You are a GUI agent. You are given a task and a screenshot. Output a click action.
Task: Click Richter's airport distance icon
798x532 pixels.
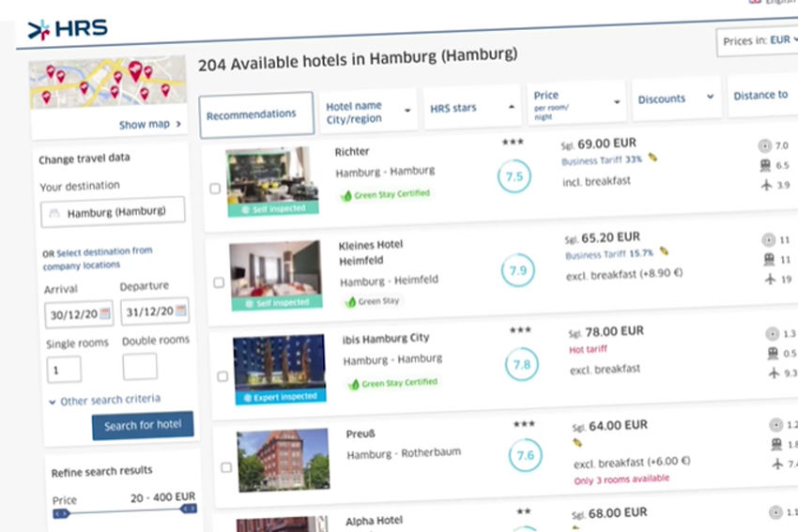pos(766,185)
